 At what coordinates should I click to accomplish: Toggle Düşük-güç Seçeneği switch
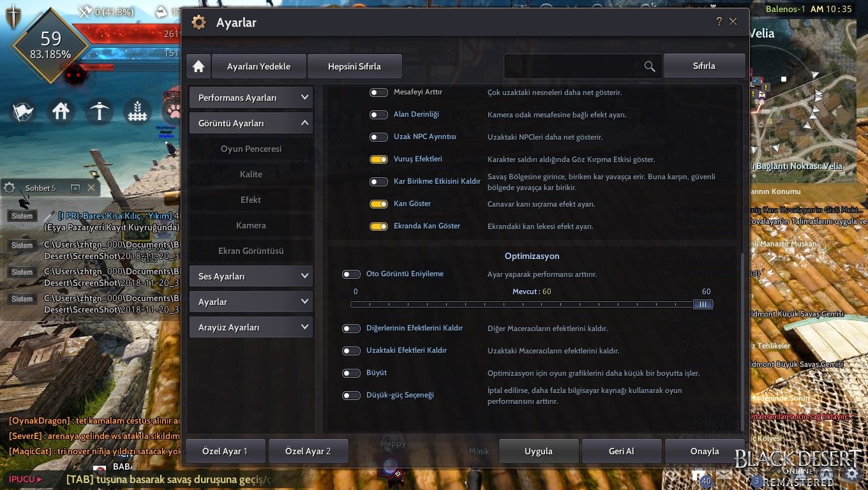pos(351,396)
